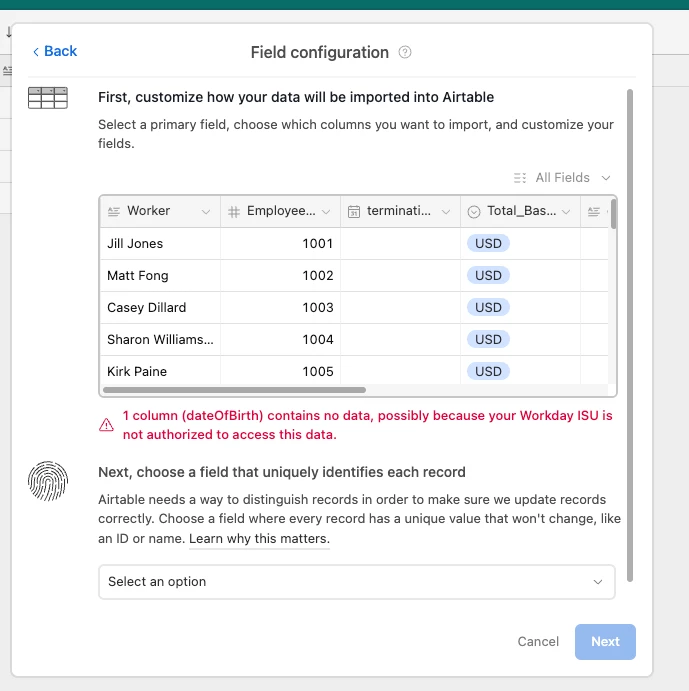The width and height of the screenshot is (689, 691).
Task: Cancel the field configuration
Action: click(538, 642)
